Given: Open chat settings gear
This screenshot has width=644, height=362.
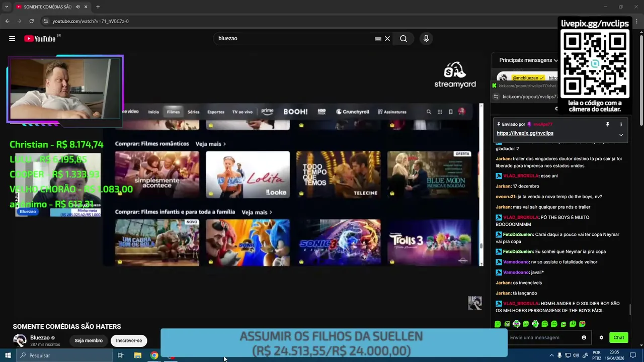Looking at the screenshot, I should [x=601, y=337].
